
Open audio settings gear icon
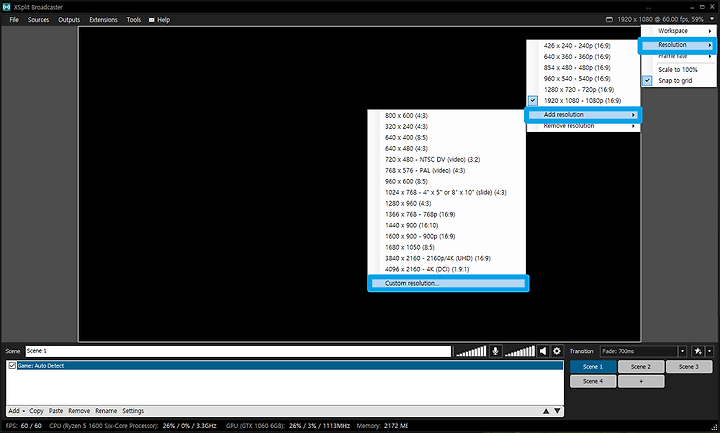click(557, 351)
